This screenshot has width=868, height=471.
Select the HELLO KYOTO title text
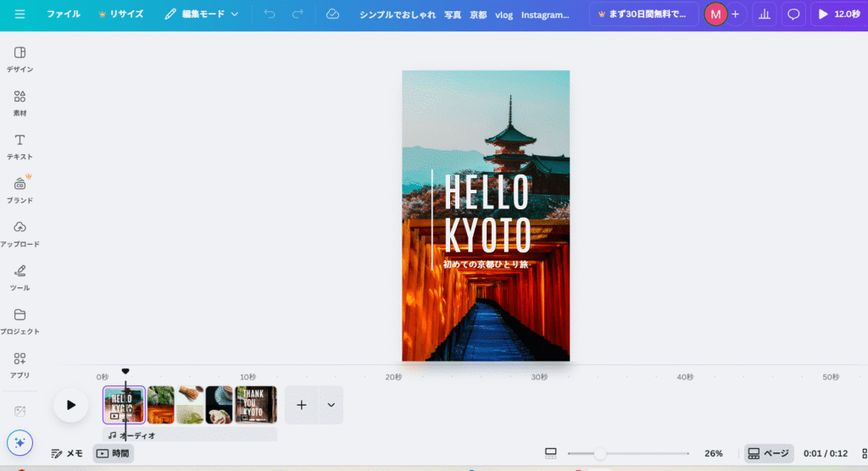point(487,213)
